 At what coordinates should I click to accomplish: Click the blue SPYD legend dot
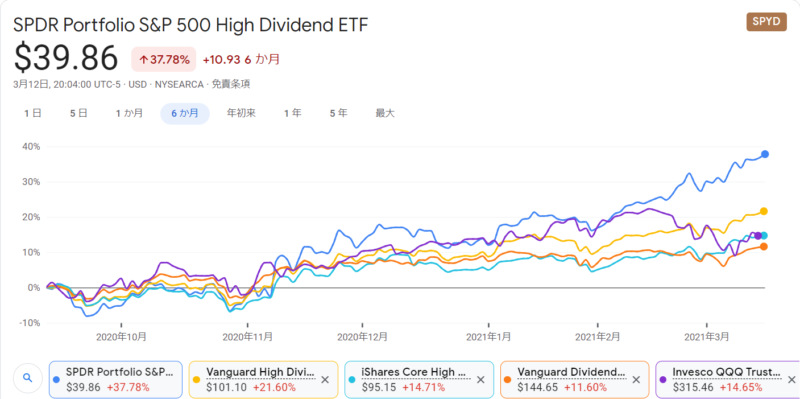[x=56, y=380]
